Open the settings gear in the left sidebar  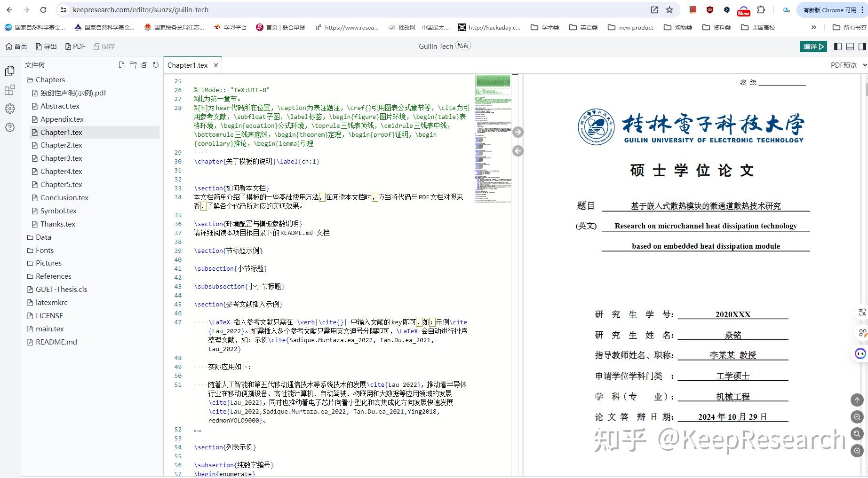click(9, 109)
